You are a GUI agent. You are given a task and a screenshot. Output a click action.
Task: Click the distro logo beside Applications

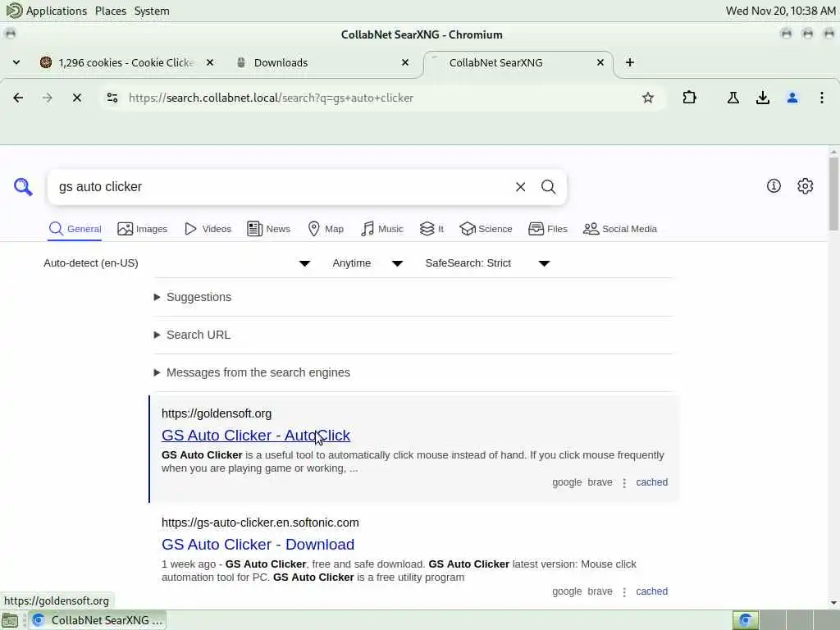tap(13, 10)
